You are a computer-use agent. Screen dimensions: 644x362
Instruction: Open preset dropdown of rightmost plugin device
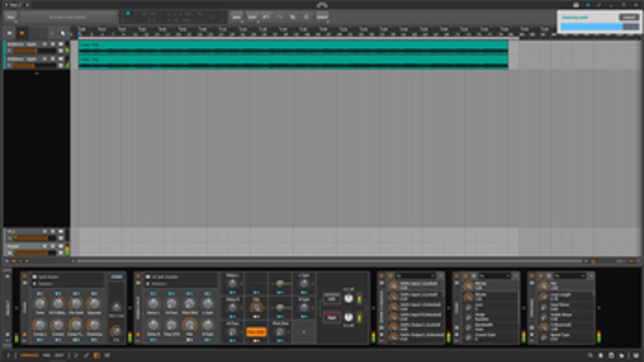(x=563, y=275)
